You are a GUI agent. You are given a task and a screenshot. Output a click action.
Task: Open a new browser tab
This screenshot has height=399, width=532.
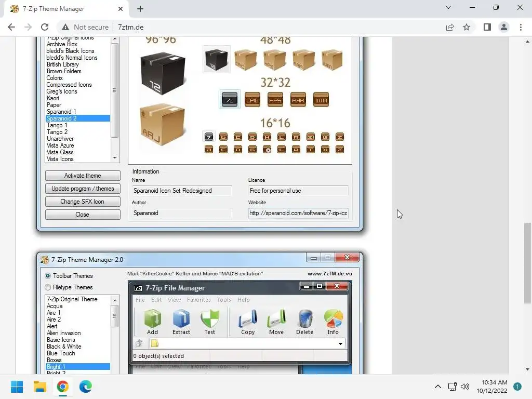[140, 9]
